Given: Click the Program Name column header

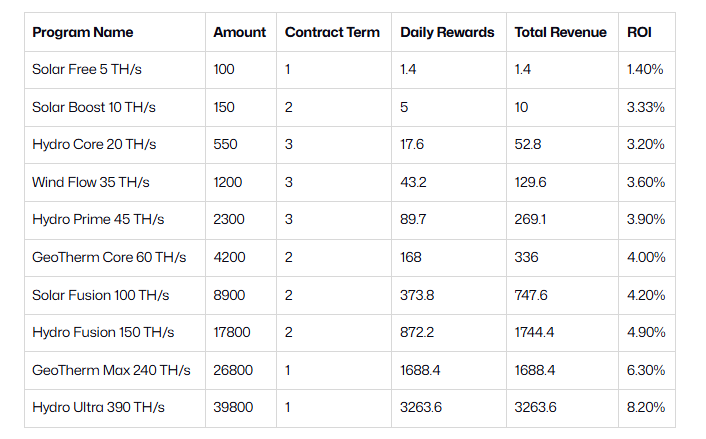Looking at the screenshot, I should pos(82,32).
